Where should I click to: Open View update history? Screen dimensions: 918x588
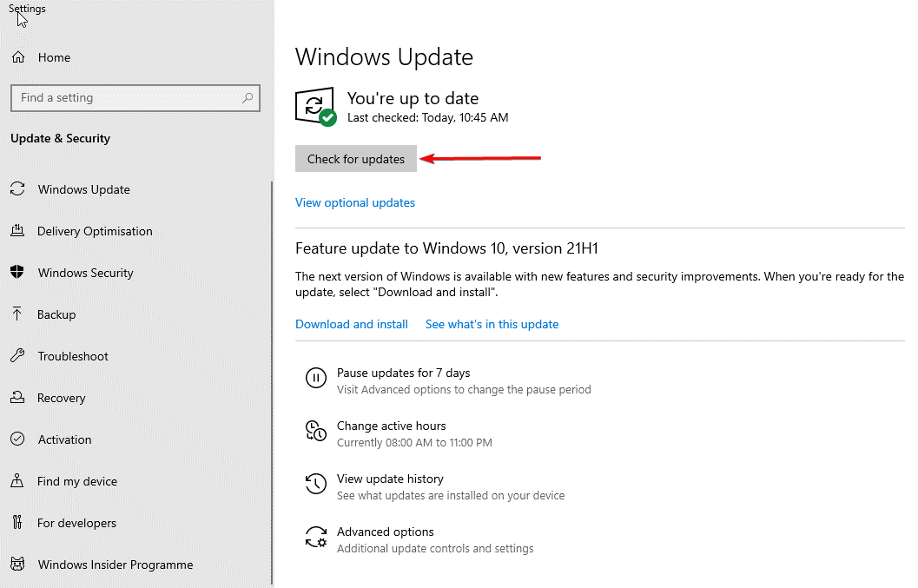[x=390, y=479]
